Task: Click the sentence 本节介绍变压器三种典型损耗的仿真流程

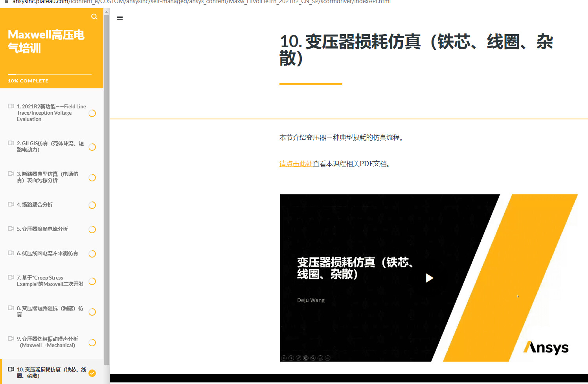Action: 342,137
